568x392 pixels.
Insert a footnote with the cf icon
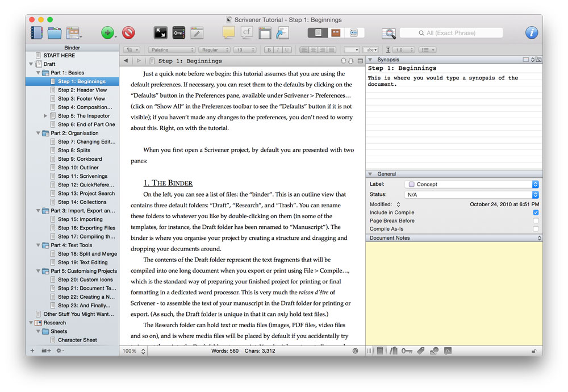click(247, 32)
